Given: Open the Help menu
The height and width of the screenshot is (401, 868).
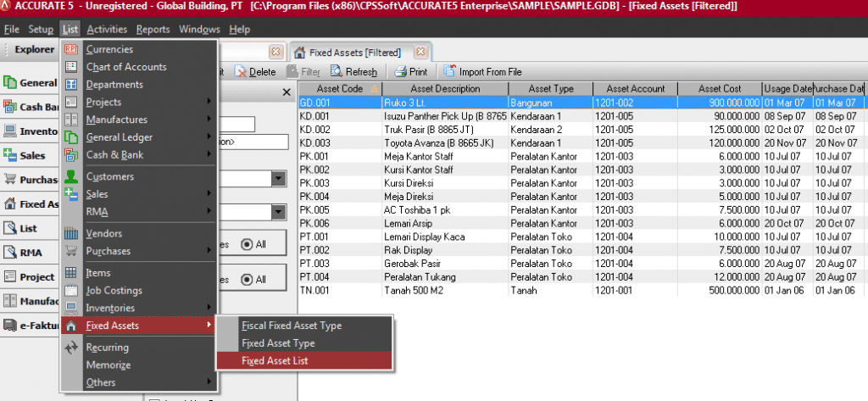Looking at the screenshot, I should point(239,30).
